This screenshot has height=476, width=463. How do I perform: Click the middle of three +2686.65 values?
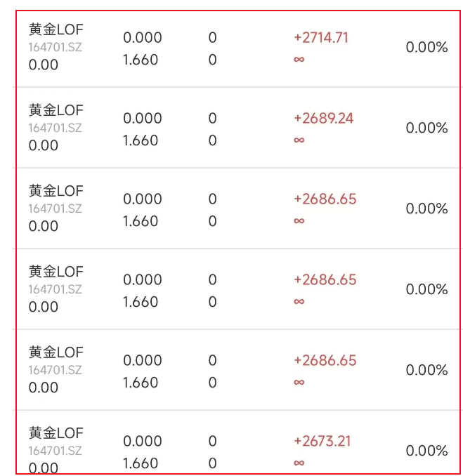pos(325,280)
